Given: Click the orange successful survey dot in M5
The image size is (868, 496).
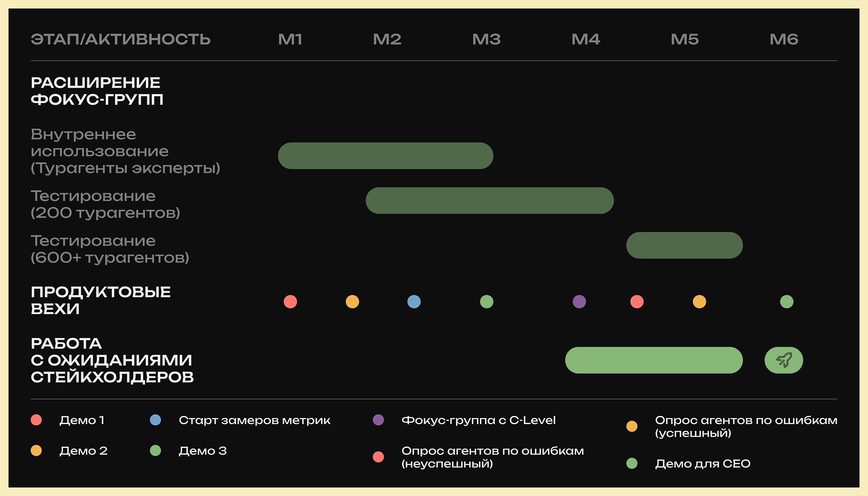Looking at the screenshot, I should [x=699, y=302].
